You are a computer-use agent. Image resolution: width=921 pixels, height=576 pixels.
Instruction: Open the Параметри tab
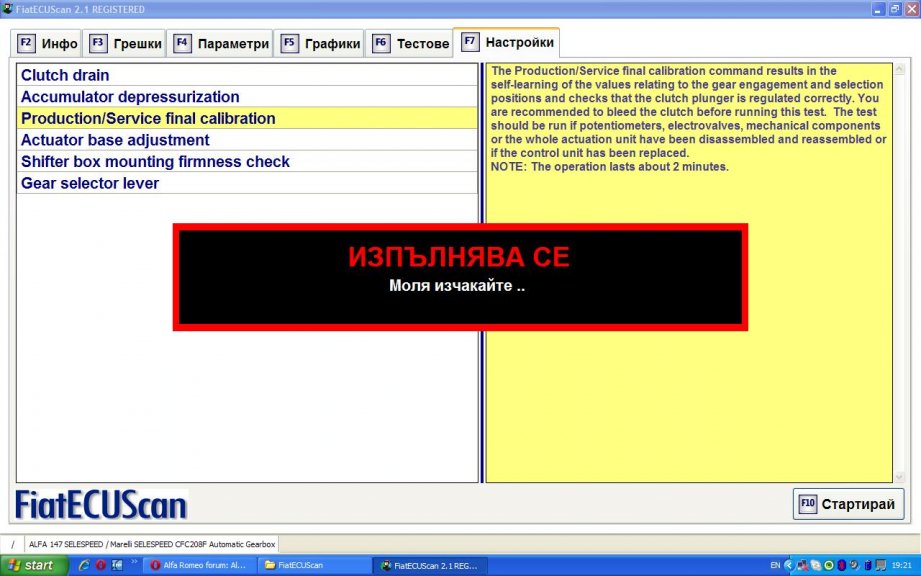coord(221,44)
